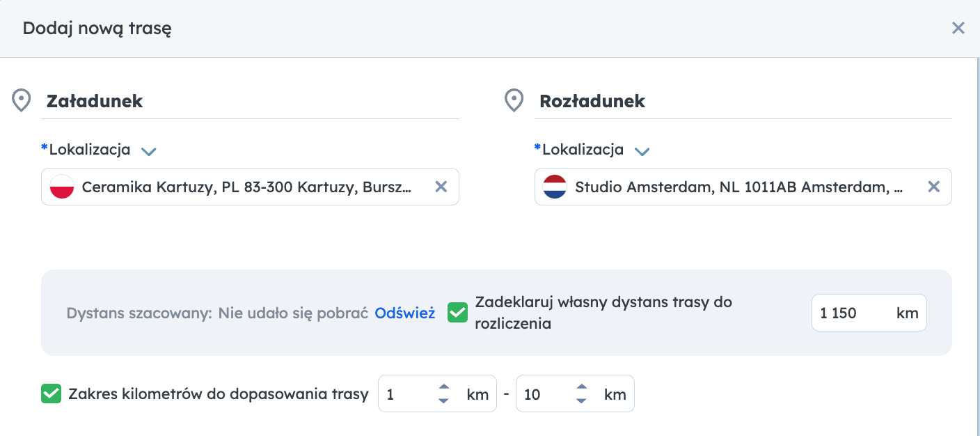Click the Odśwież link
The height and width of the screenshot is (436, 980).
point(404,313)
